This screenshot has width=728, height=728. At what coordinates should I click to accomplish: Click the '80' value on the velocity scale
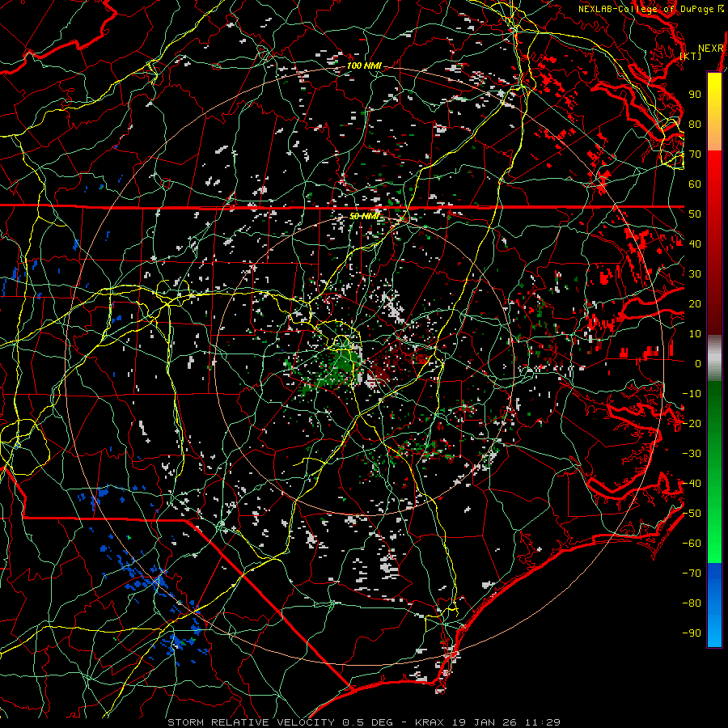point(695,125)
